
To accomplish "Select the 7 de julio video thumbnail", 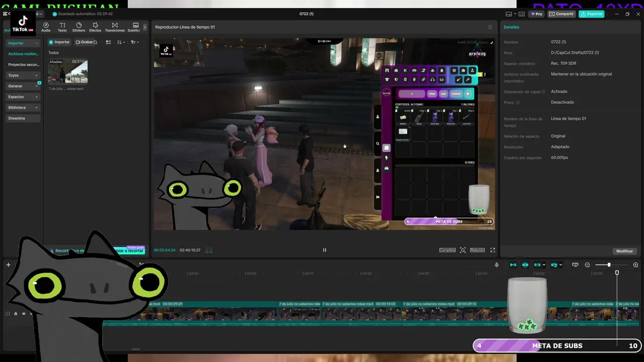I will 67,71.
